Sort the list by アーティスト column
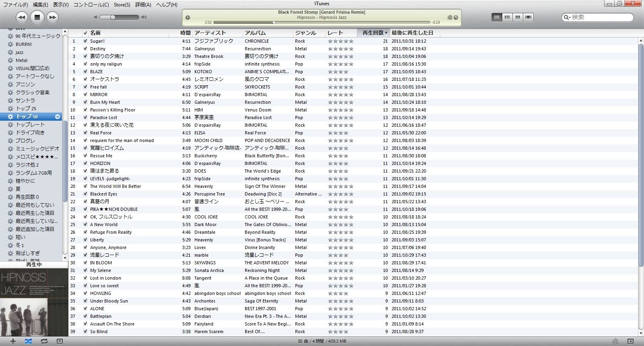The height and width of the screenshot is (346, 644). pos(218,33)
